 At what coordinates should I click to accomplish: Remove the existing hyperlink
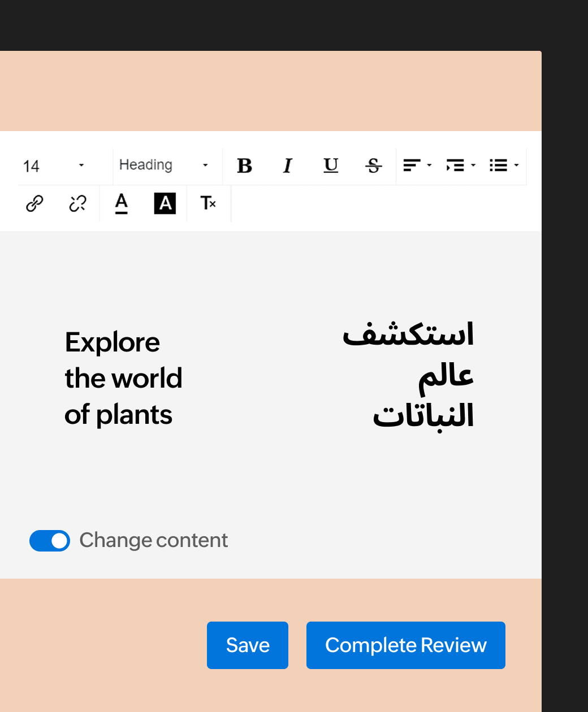[77, 203]
